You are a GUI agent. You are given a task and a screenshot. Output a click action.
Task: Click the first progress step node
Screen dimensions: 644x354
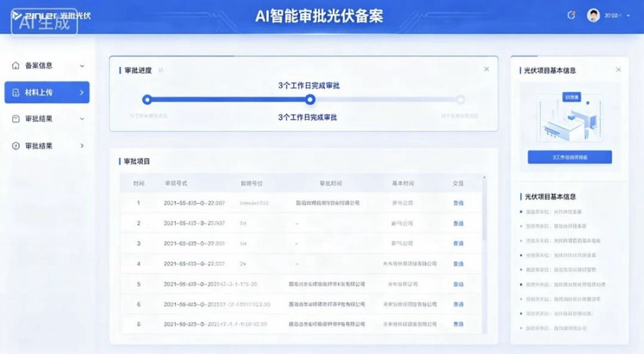[147, 99]
